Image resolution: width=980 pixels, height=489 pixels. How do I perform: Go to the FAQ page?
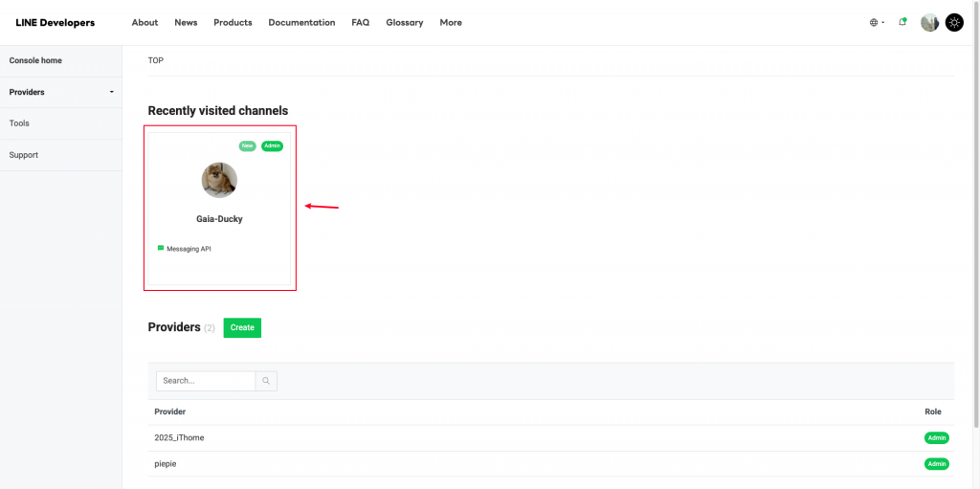(361, 23)
